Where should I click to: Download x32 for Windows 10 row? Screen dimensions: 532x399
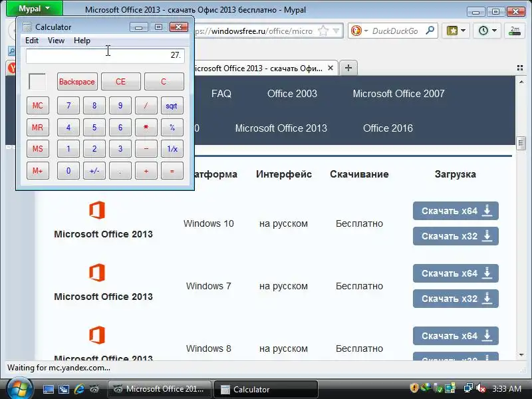pyautogui.click(x=456, y=236)
